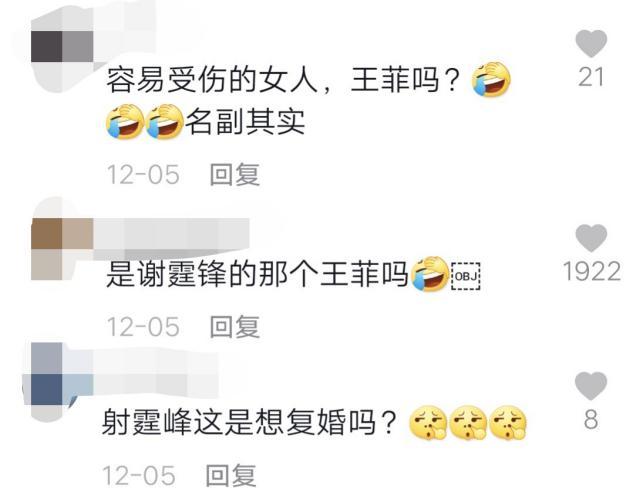Viewport: 633px width, 489px height.
Task: Reply to the 容易受伤的女人 comment
Action: coord(235,174)
